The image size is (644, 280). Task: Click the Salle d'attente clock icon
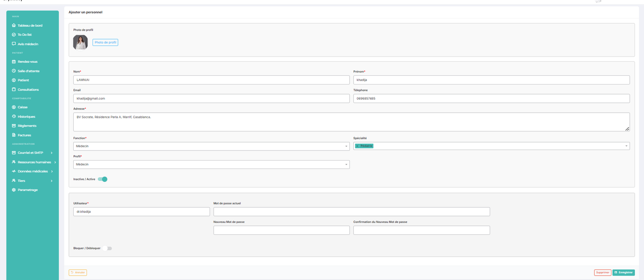pos(14,71)
